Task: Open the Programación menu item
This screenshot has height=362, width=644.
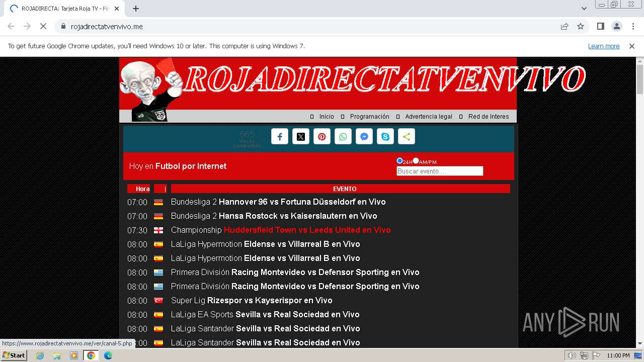Action: tap(370, 117)
